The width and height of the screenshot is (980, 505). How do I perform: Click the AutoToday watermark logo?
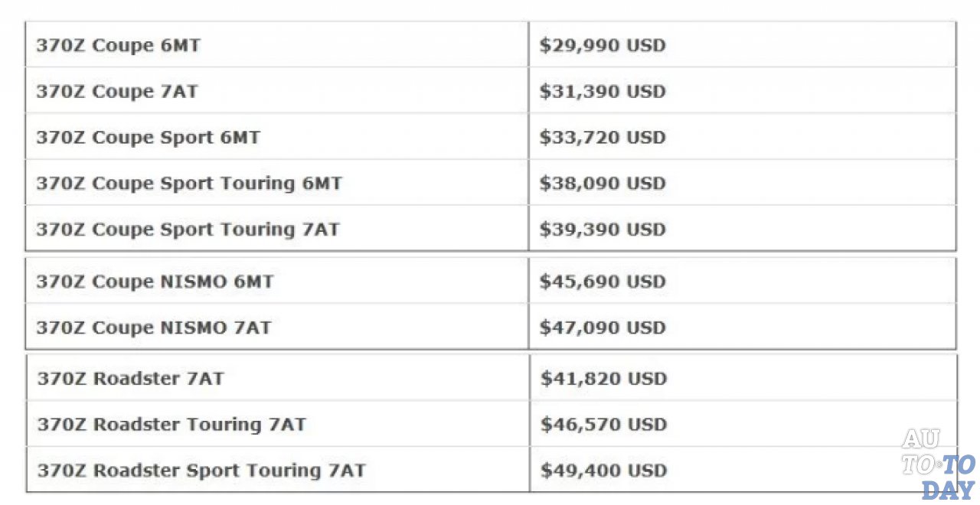[x=938, y=463]
